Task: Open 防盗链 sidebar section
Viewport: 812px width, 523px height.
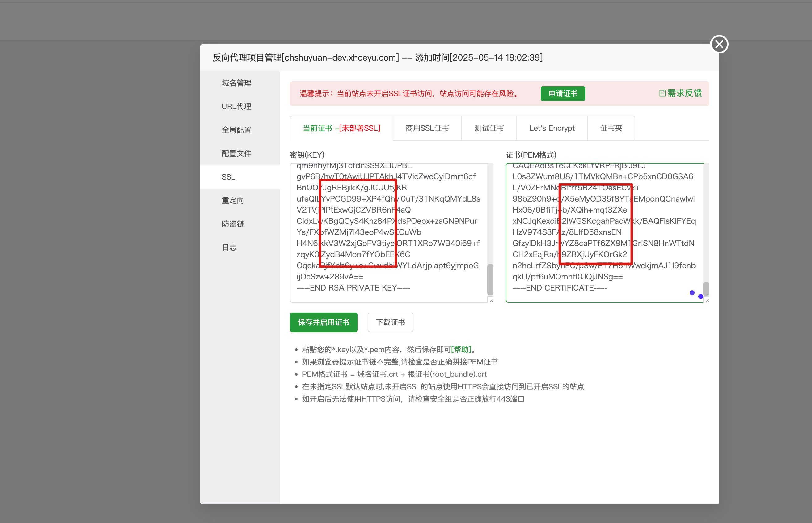Action: pyautogui.click(x=233, y=224)
